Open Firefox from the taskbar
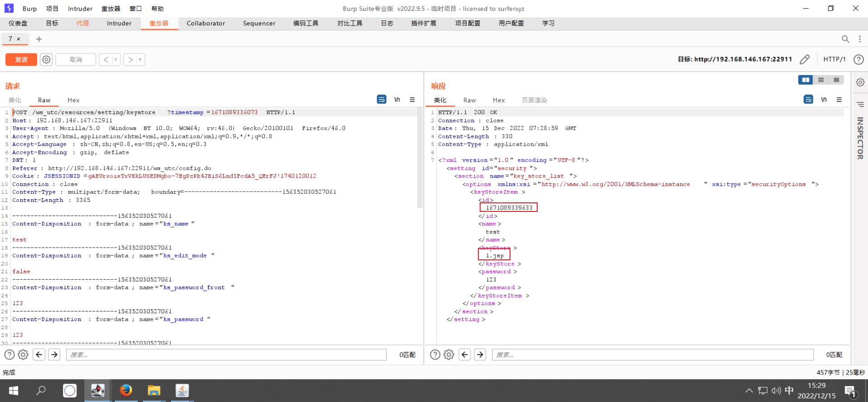The height and width of the screenshot is (402, 868). [x=126, y=390]
